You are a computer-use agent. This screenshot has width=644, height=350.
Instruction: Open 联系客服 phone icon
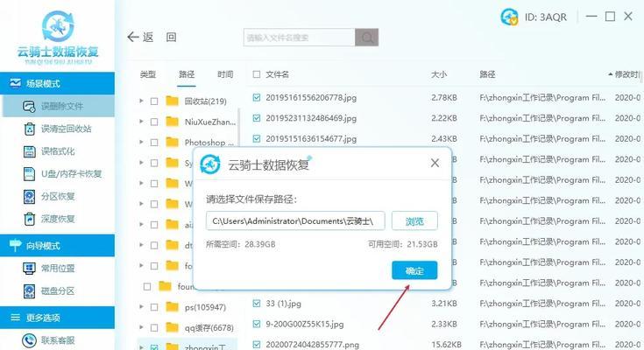[29, 340]
